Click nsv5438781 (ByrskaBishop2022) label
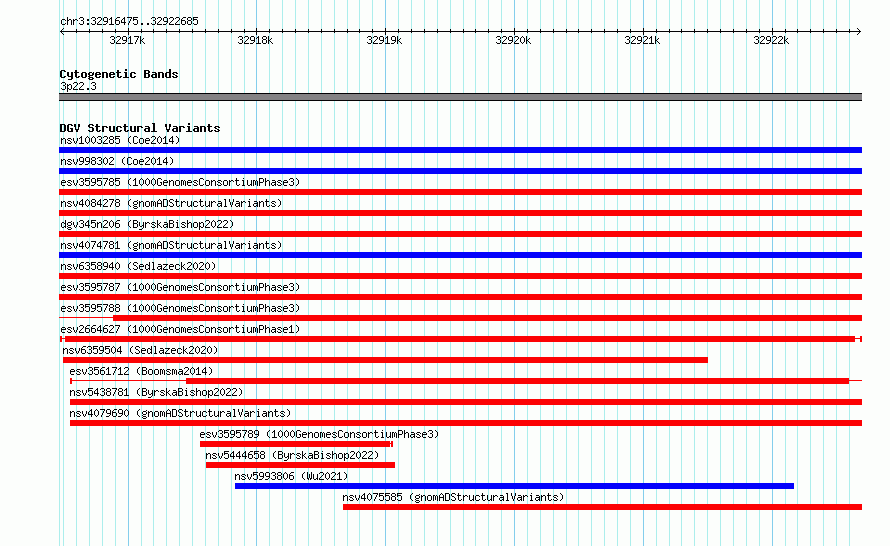 click(156, 392)
